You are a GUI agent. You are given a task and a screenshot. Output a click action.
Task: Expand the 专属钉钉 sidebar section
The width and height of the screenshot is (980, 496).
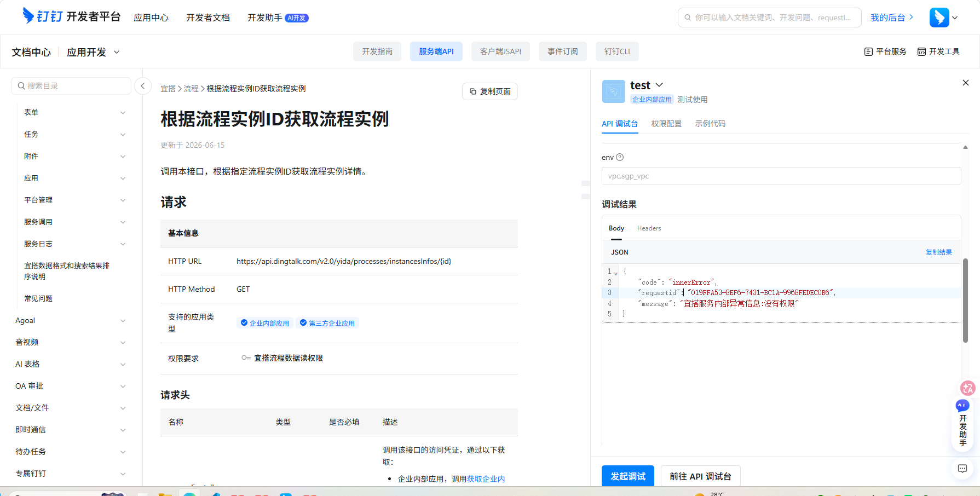point(123,474)
